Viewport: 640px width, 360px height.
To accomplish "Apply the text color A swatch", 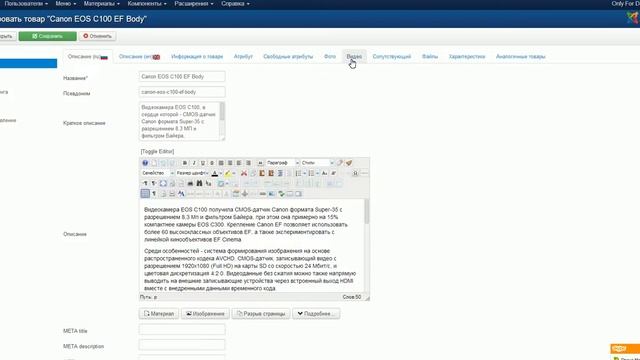I will pyautogui.click(x=215, y=173).
